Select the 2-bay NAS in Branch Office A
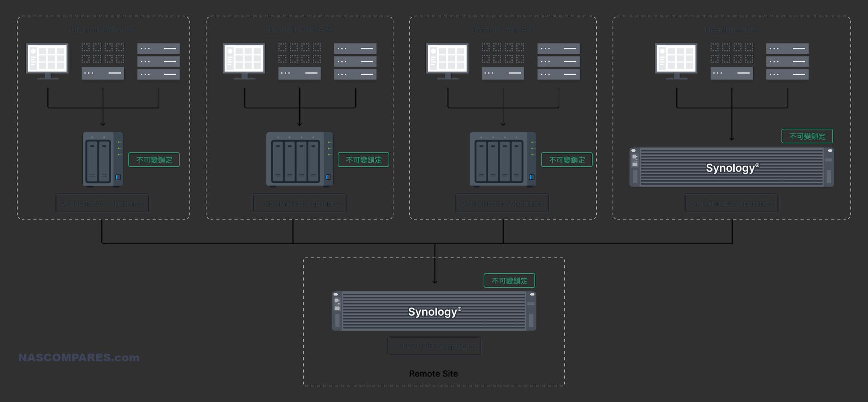 103,159
